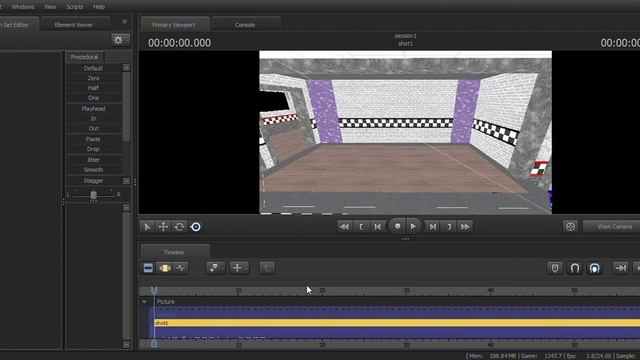Open the Scripts menu

click(x=75, y=7)
